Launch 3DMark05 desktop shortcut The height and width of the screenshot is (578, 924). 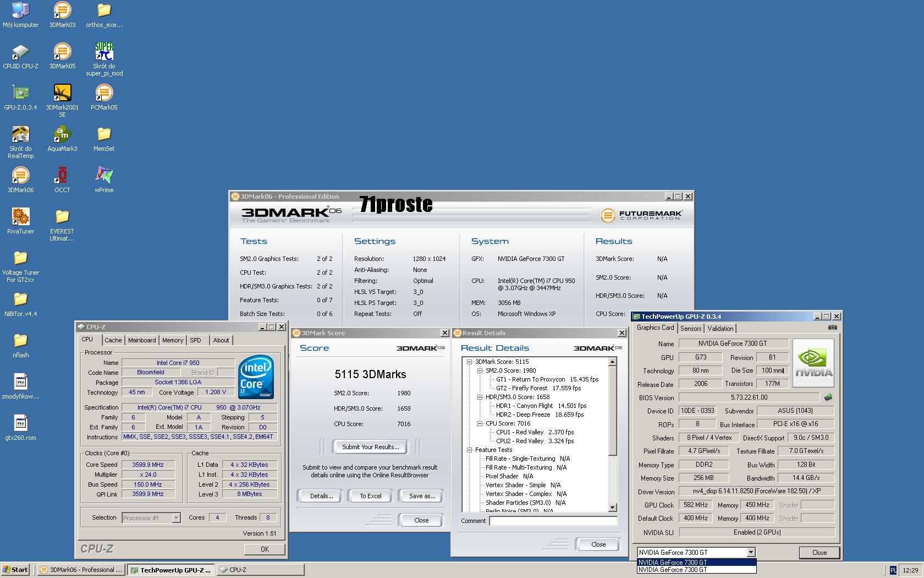[x=62, y=56]
